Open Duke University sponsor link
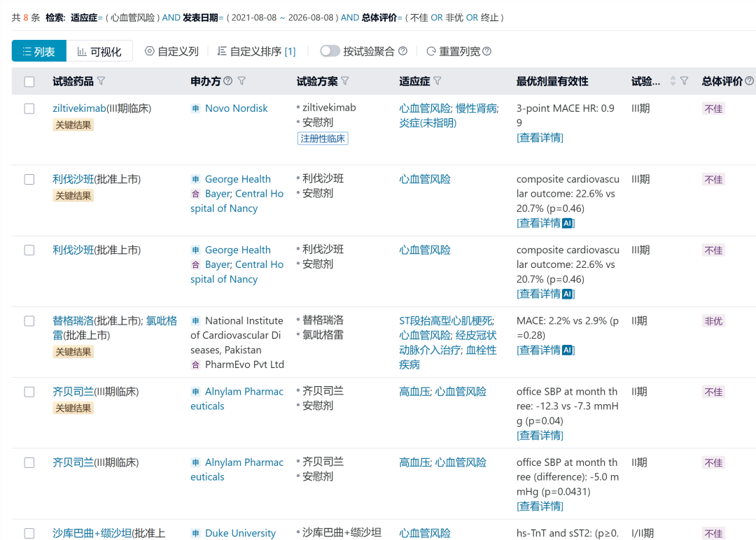This screenshot has height=540, width=756. pyautogui.click(x=240, y=533)
